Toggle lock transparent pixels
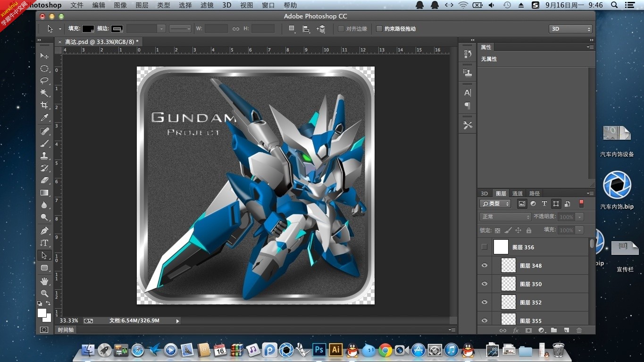The height and width of the screenshot is (362, 644). 497,230
